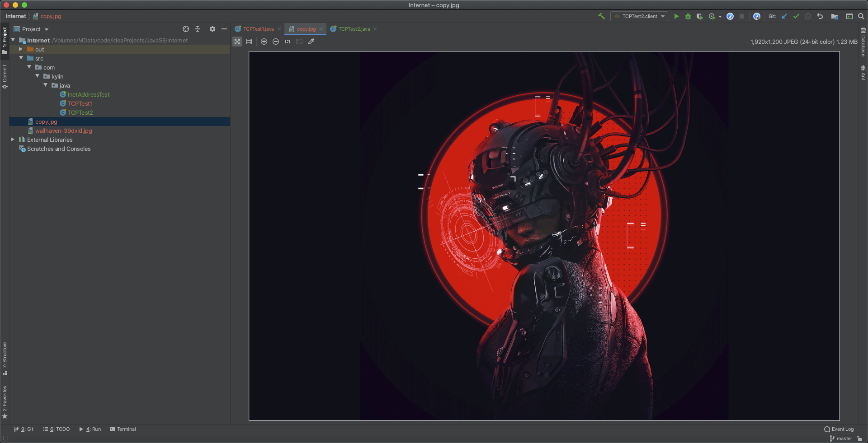Toggle the chessboard transparency background
The height and width of the screenshot is (443, 868).
point(237,42)
